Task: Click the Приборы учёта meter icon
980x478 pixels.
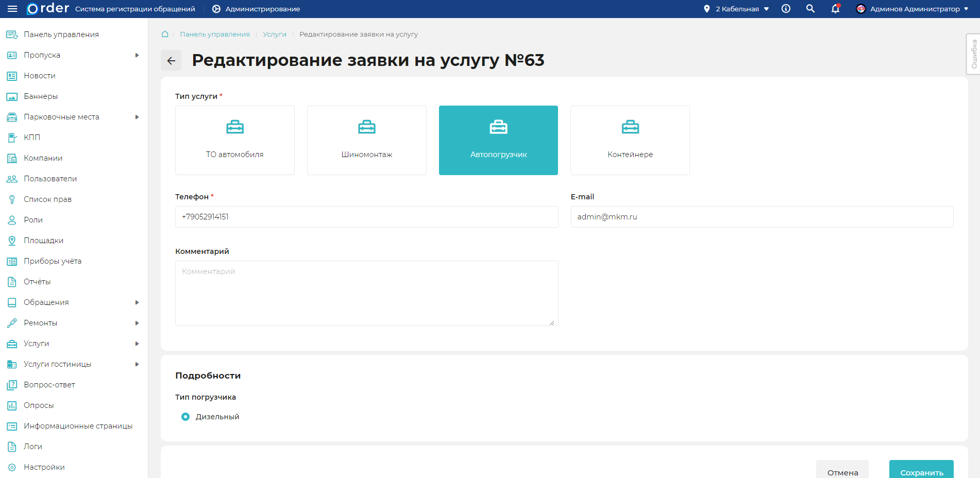Action: [x=11, y=261]
